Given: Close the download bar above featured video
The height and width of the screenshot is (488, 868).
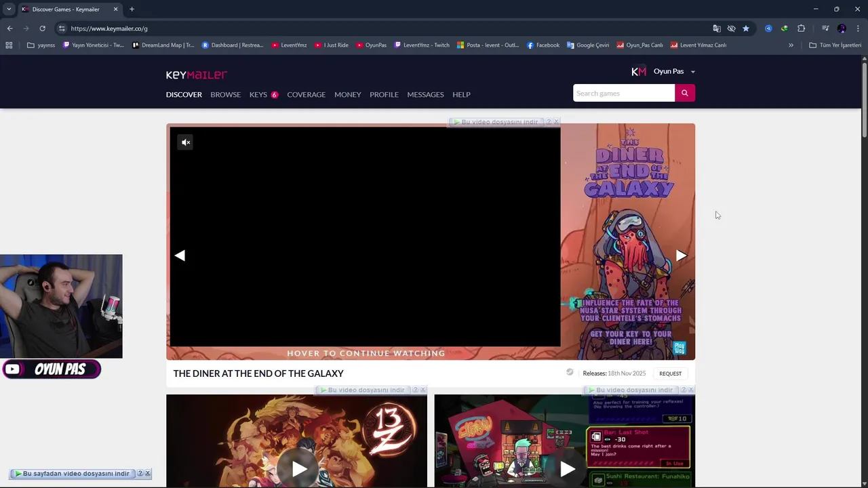Looking at the screenshot, I should point(556,122).
